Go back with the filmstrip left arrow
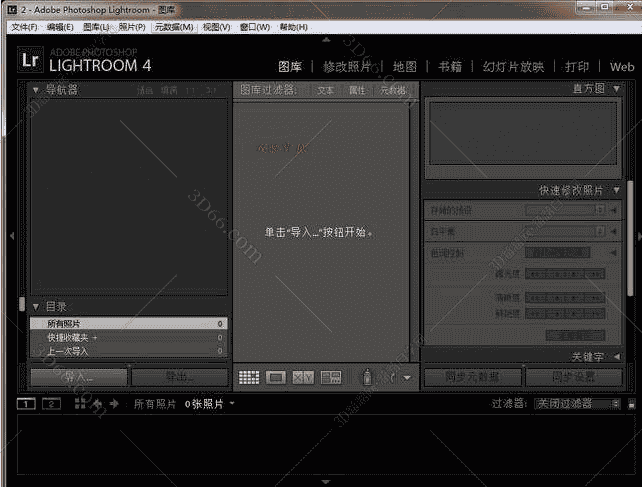The width and height of the screenshot is (642, 487). [x=97, y=404]
